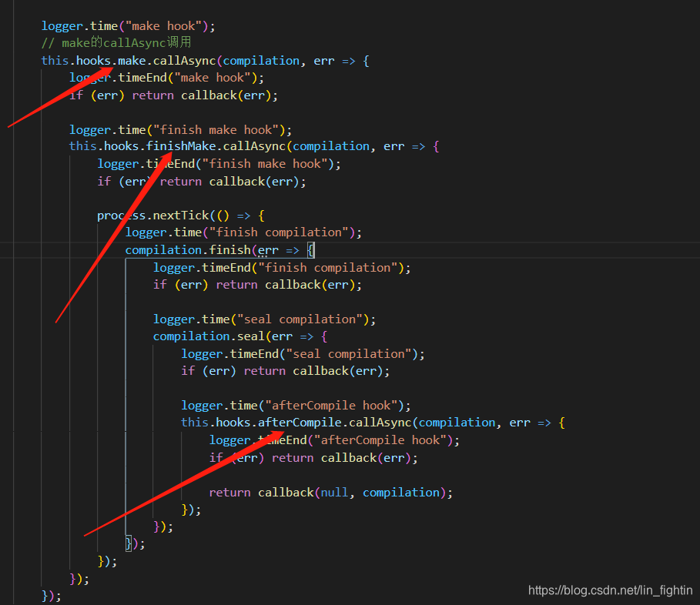
Task: Click the if (err) line below timeEnd("finish compilation")
Action: point(257,285)
